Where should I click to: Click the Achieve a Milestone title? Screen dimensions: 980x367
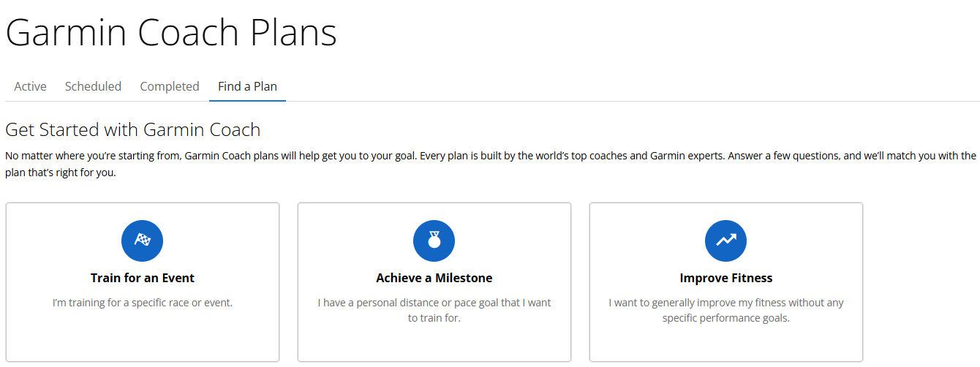click(x=434, y=278)
